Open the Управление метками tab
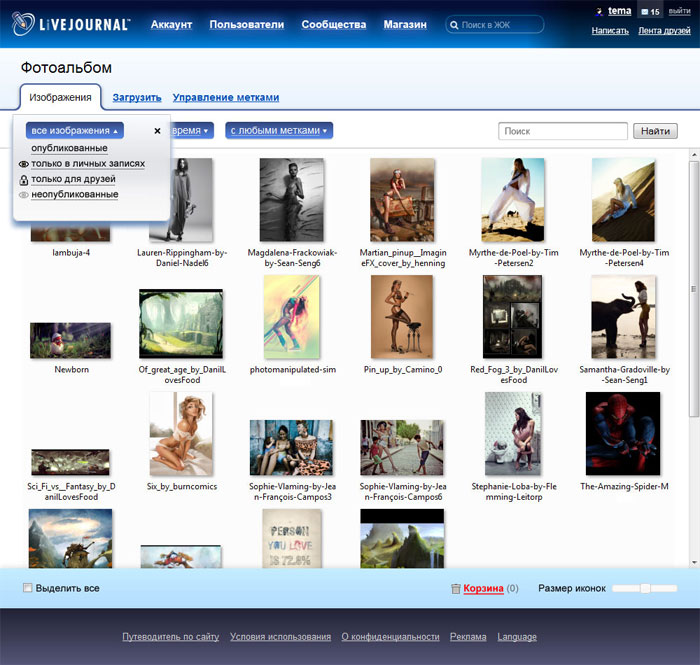Screen dimensions: 700x665 point(225,97)
